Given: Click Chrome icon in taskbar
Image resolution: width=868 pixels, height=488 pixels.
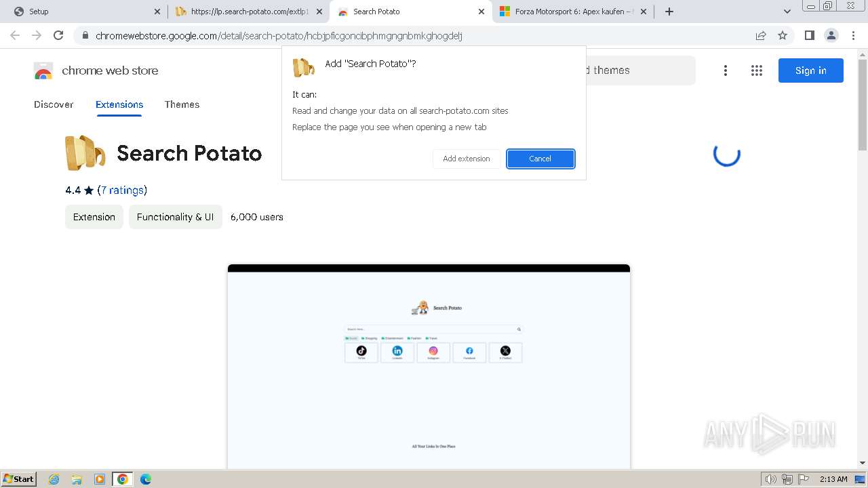Looking at the screenshot, I should pos(123,479).
